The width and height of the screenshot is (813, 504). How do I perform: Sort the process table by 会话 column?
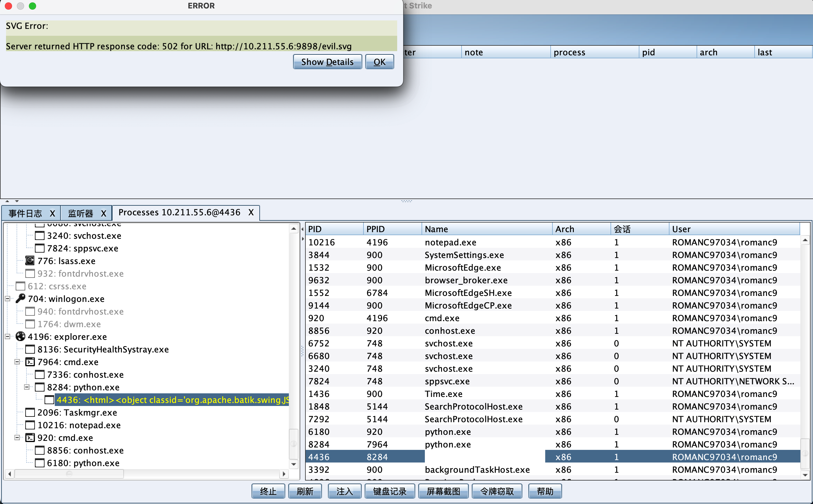640,229
